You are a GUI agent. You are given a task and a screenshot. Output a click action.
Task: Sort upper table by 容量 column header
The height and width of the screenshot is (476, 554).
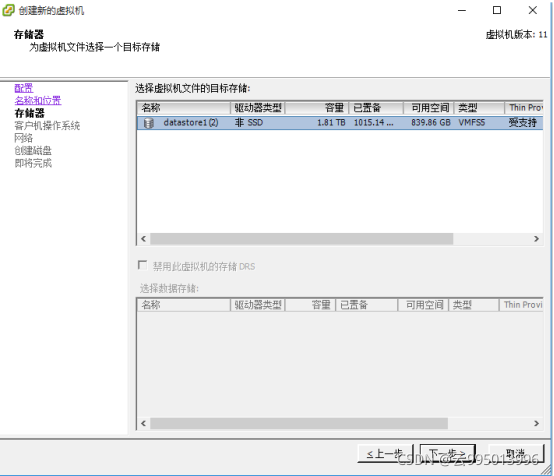[317, 107]
